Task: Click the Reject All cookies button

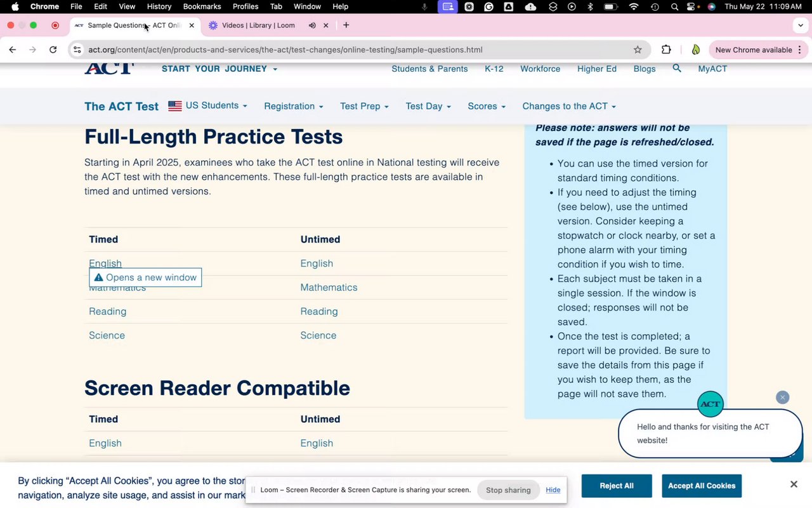Action: tap(617, 486)
